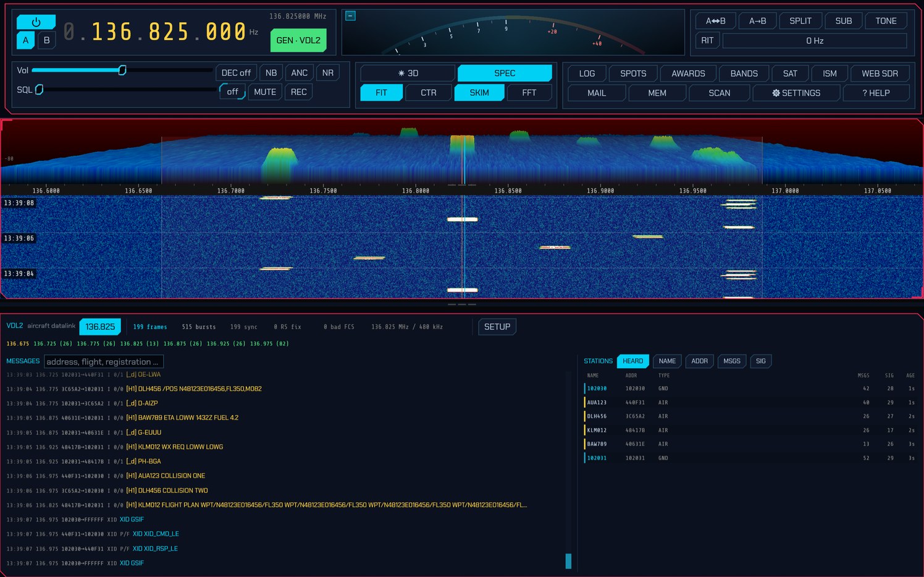Select VFO B
The image size is (924, 577).
(x=46, y=40)
